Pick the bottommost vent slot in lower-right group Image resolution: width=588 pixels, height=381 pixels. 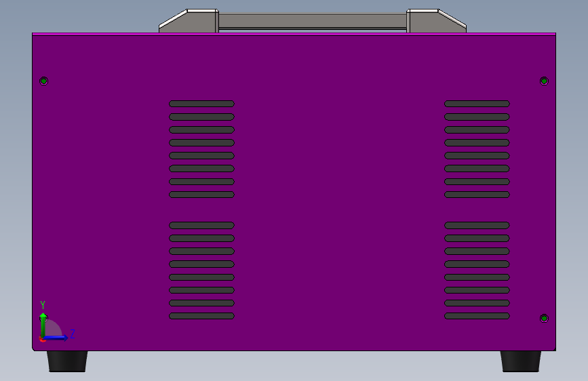tap(477, 316)
